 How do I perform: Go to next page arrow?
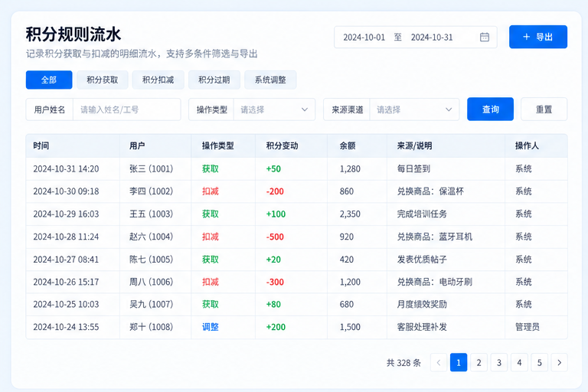tap(559, 362)
